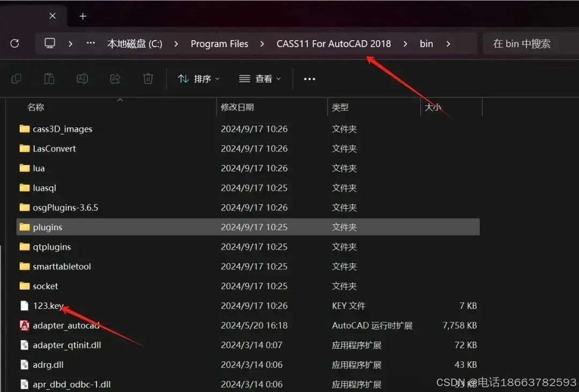579x392 pixels.
Task: Click the 7,758 KB size cell
Action: click(460, 326)
